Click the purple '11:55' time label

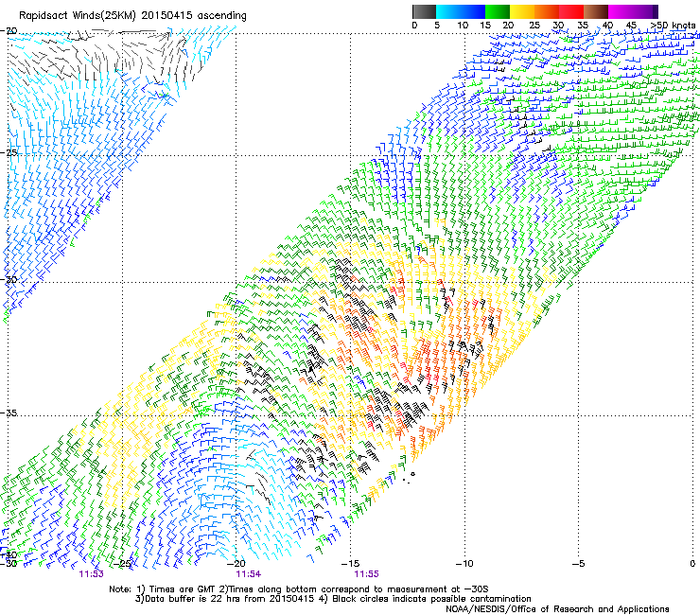(366, 574)
